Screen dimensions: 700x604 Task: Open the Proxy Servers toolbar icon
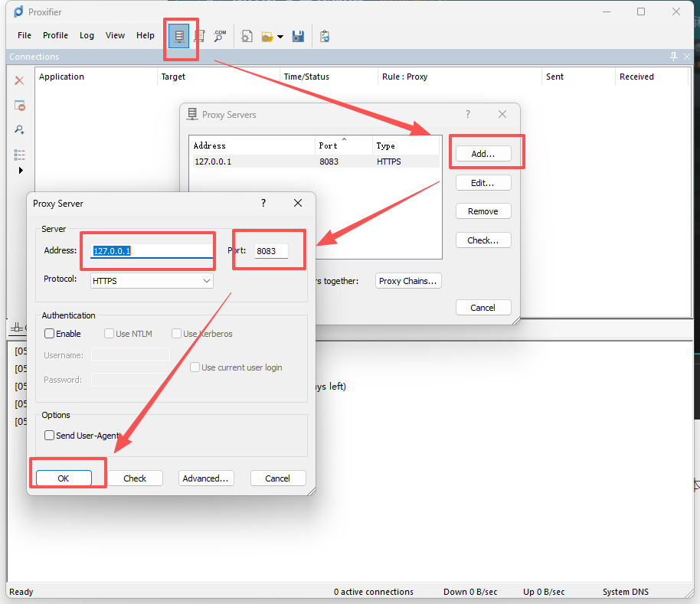click(179, 36)
